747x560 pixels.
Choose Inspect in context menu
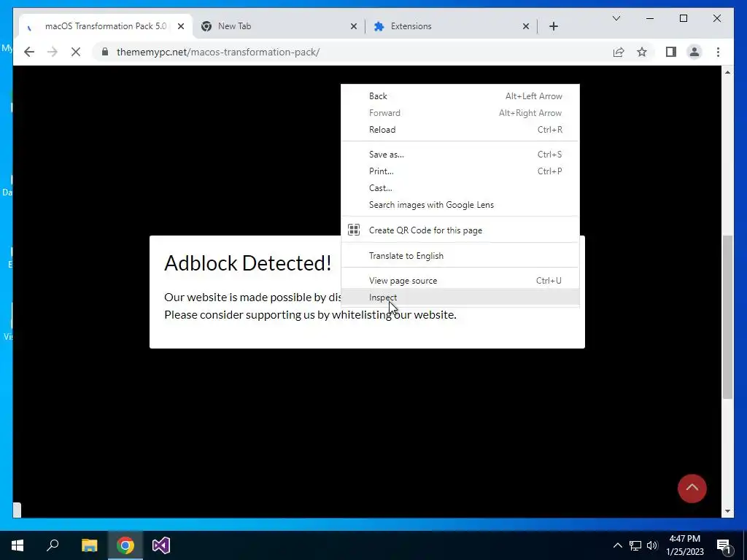(x=460, y=297)
